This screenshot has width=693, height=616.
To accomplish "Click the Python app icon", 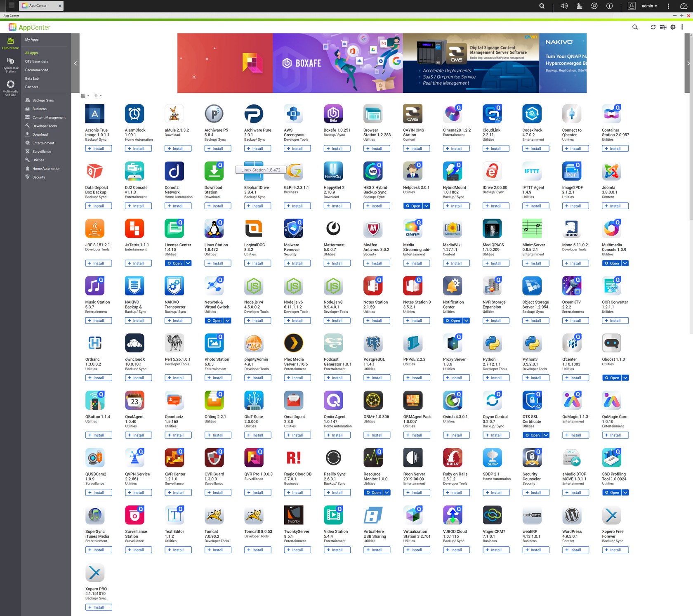I will click(x=492, y=343).
